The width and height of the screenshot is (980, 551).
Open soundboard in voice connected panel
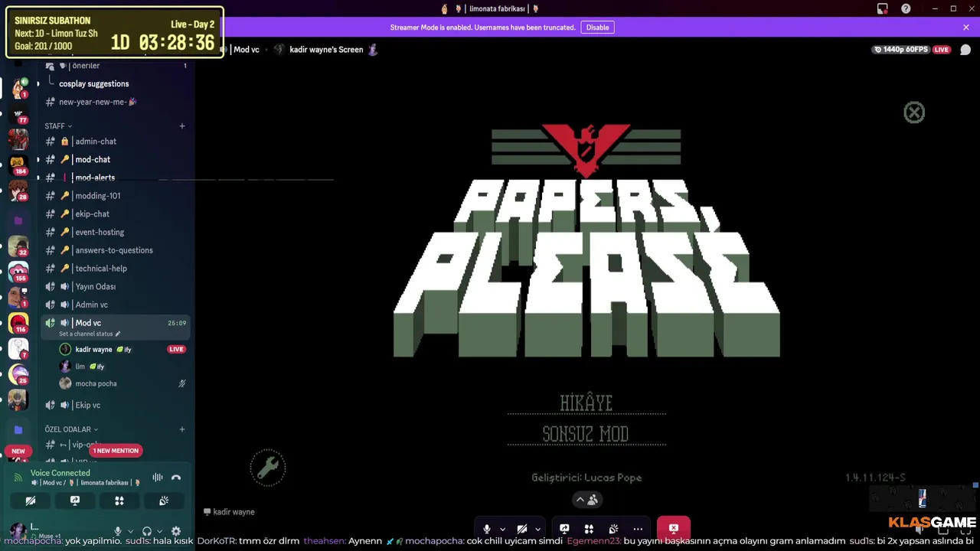(164, 500)
